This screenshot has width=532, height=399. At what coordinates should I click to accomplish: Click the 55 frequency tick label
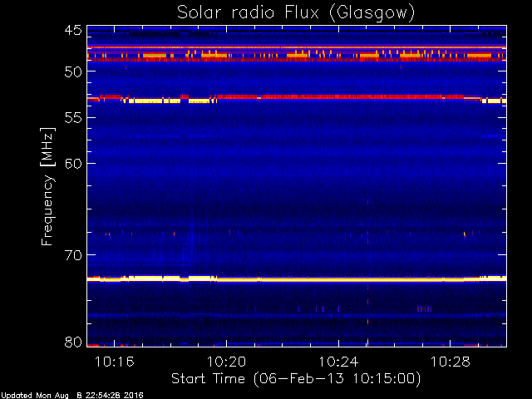pos(73,118)
